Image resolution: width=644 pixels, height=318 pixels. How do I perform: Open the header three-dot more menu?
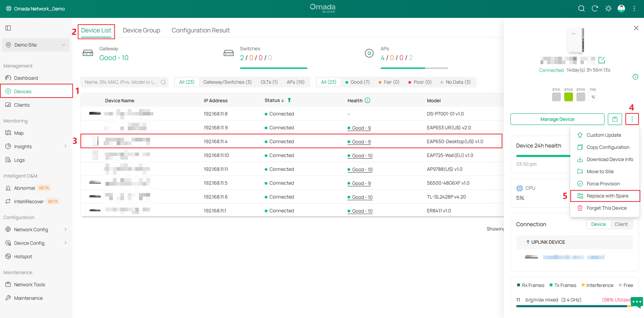coord(634,9)
